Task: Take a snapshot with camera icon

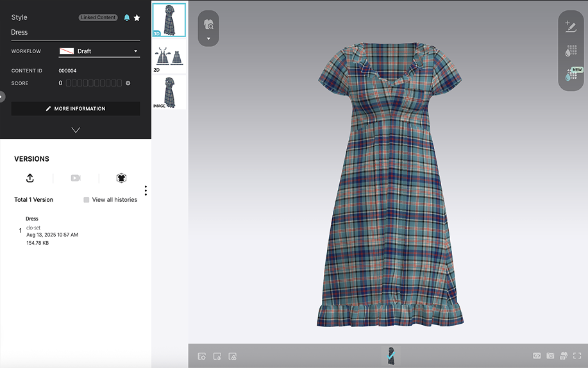Action: click(x=550, y=356)
